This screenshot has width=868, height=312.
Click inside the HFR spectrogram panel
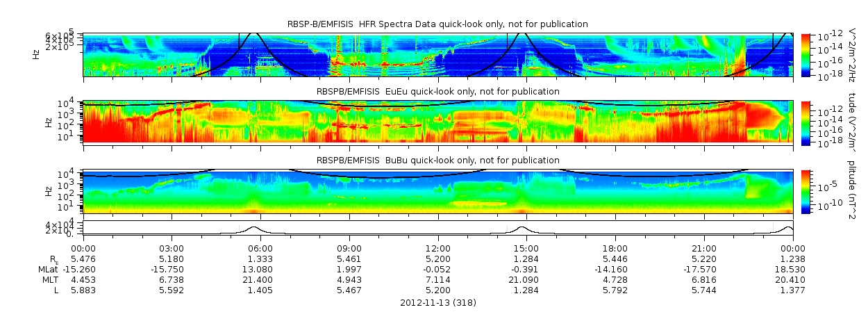click(437, 55)
